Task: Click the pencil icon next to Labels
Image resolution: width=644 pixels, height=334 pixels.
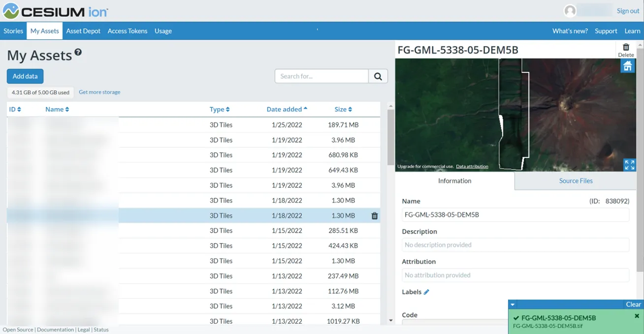Action: pyautogui.click(x=426, y=292)
